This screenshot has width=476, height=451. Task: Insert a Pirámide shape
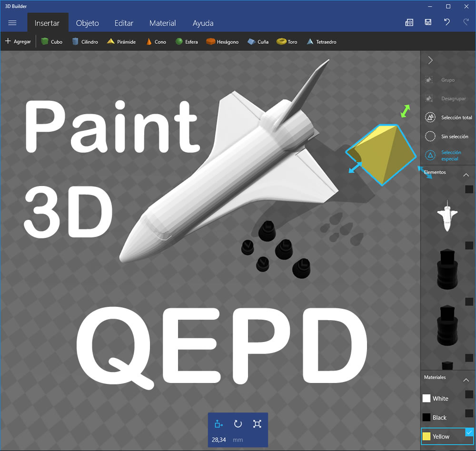pos(121,41)
